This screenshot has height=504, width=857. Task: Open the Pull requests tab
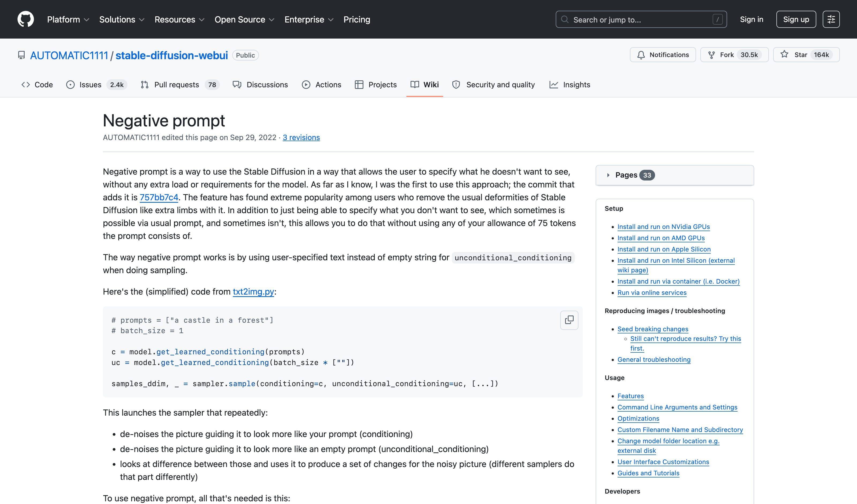(180, 85)
